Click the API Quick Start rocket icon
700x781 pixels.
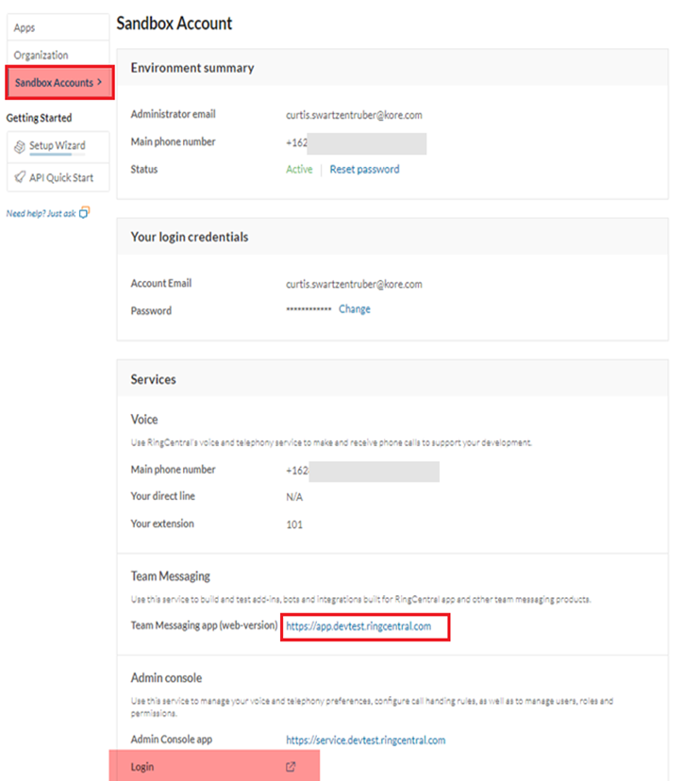pyautogui.click(x=20, y=177)
